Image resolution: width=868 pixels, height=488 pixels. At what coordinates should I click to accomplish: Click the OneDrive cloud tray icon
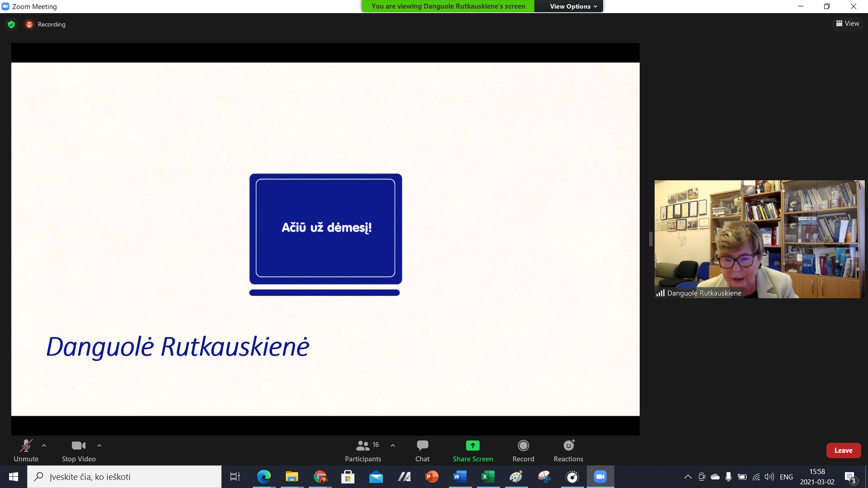pyautogui.click(x=715, y=477)
